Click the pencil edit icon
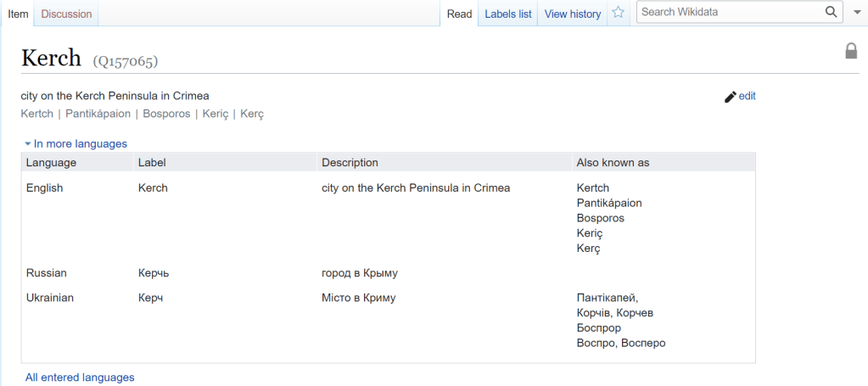This screenshot has width=868, height=386. 730,97
